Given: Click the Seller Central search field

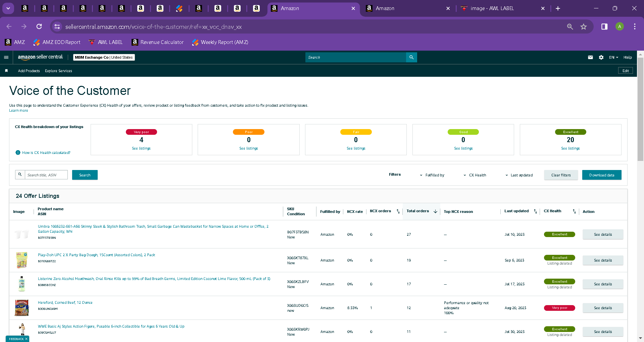Looking at the screenshot, I should 356,57.
